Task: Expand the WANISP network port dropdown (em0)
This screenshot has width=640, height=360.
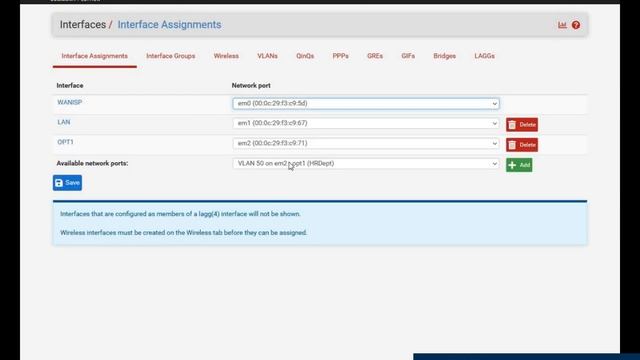Action: 366,103
